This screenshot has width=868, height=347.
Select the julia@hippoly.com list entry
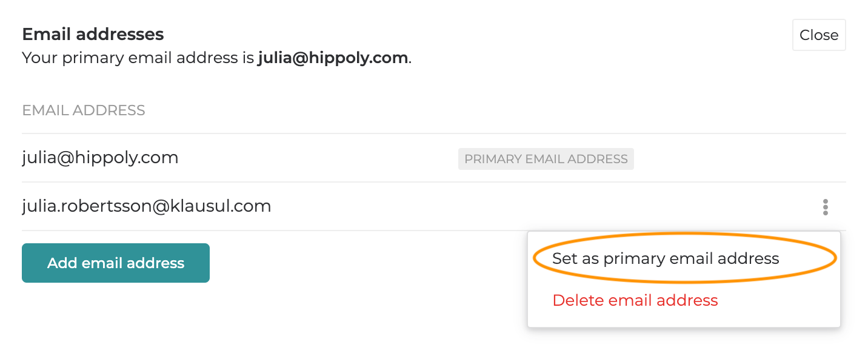pyautogui.click(x=101, y=158)
